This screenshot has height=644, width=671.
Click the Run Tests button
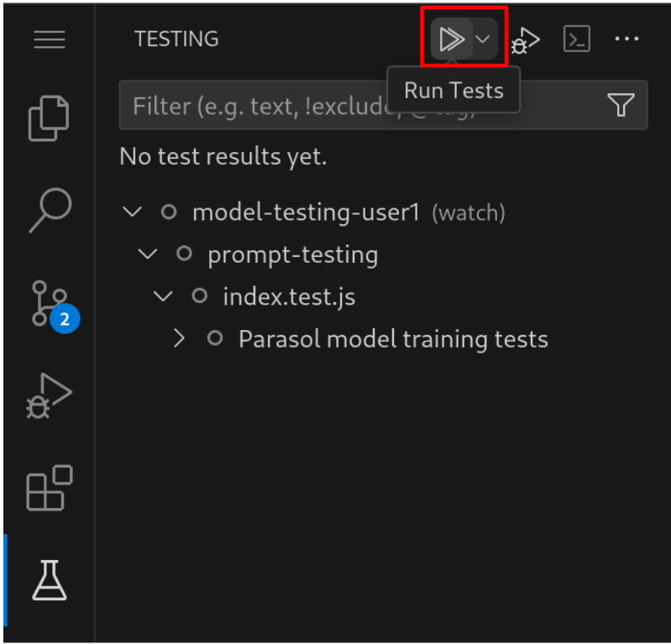point(451,39)
